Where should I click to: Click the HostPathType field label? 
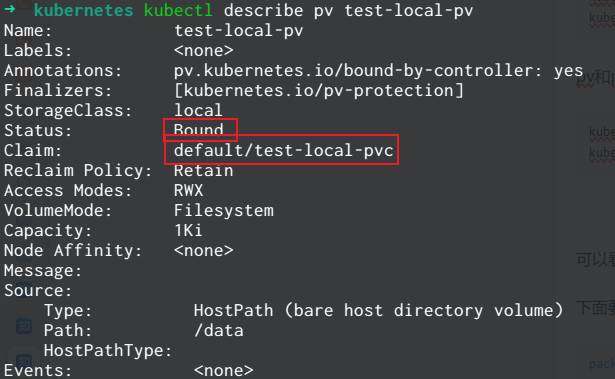(108, 350)
